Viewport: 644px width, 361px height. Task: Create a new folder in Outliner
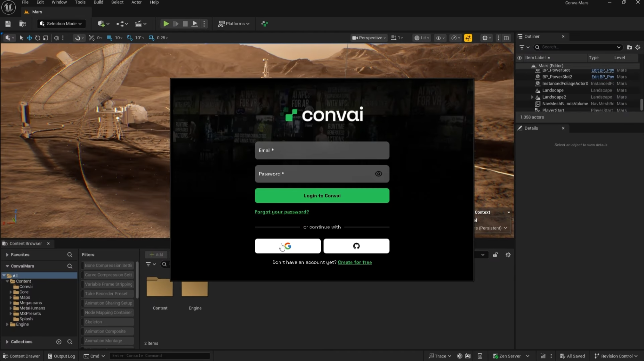click(x=629, y=47)
